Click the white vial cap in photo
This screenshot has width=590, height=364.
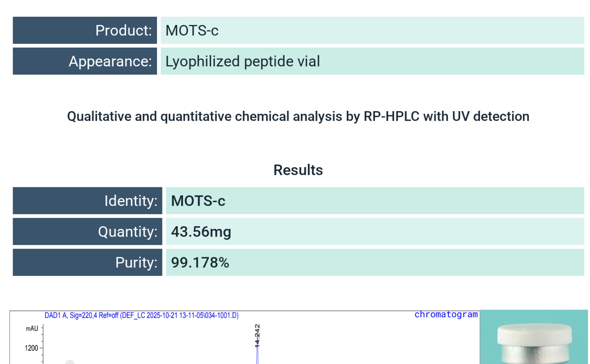[x=534, y=334]
